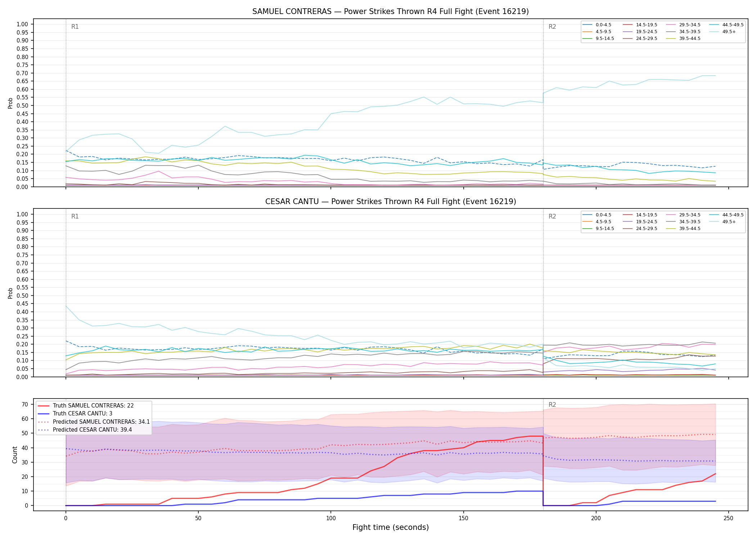Click the R2 marker in Samuel Contreras chart
This screenshot has height=540, width=756.
tap(552, 27)
